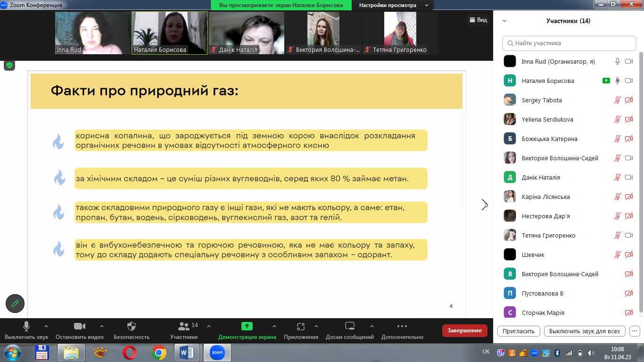The height and width of the screenshot is (362, 644).
Task: Click the green encryption shield icon
Action: (9, 66)
